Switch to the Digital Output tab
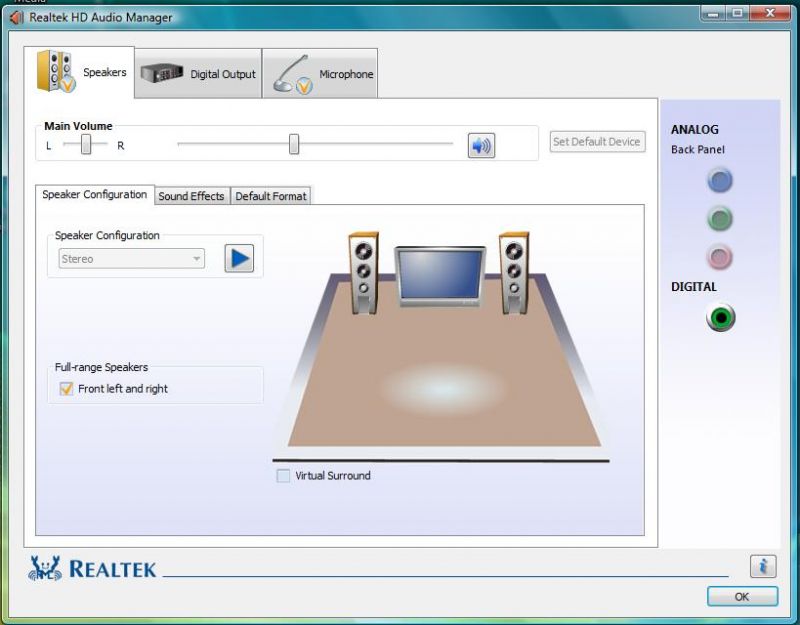 click(198, 74)
